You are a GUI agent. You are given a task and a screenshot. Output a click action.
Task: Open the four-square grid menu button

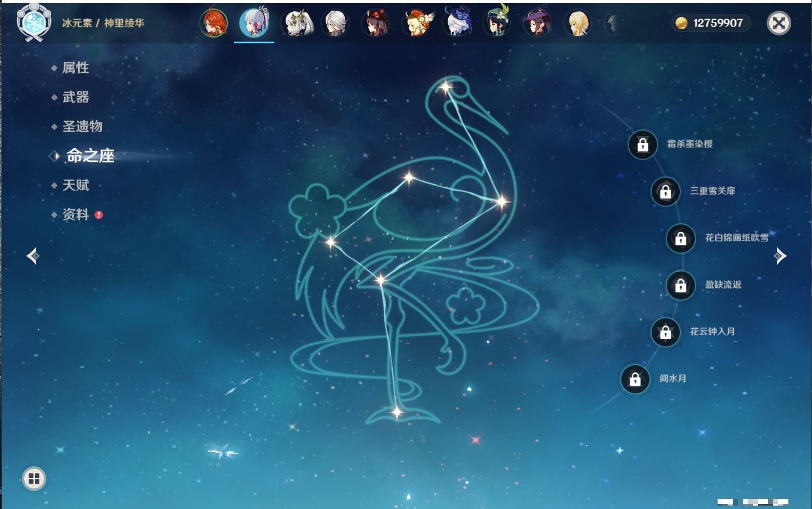point(34,479)
